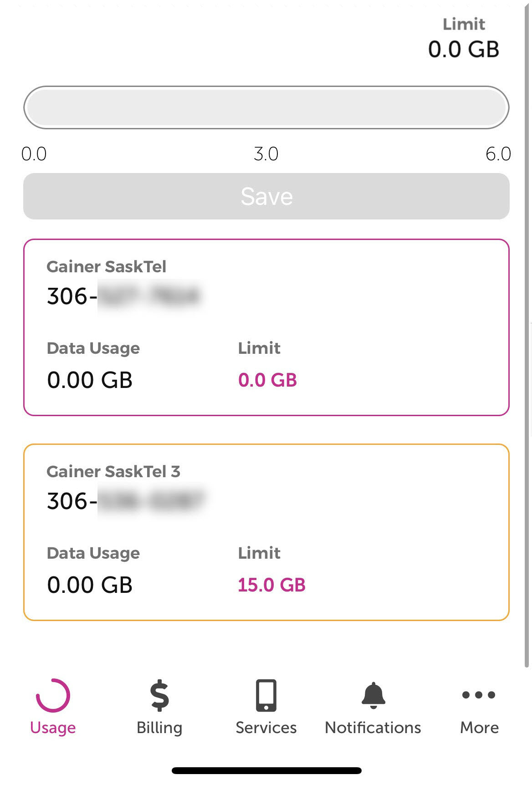
Task: Open the More ellipsis icon
Action: [x=479, y=694]
